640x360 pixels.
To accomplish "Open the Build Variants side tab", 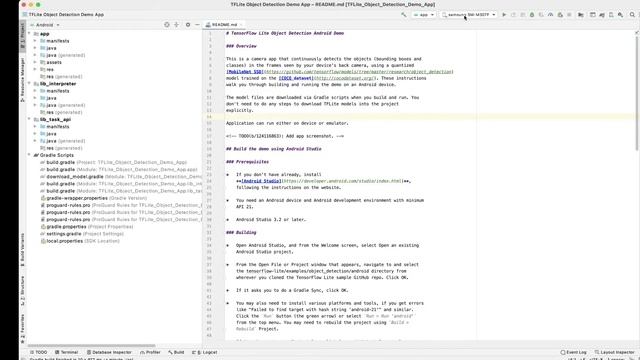I will tap(22, 250).
